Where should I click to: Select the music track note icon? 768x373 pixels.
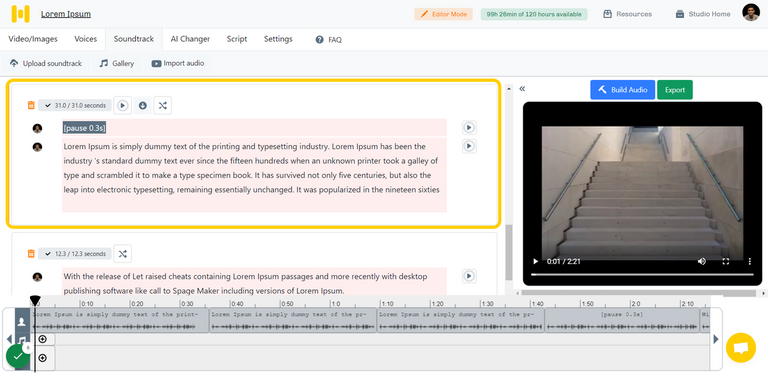[x=22, y=340]
